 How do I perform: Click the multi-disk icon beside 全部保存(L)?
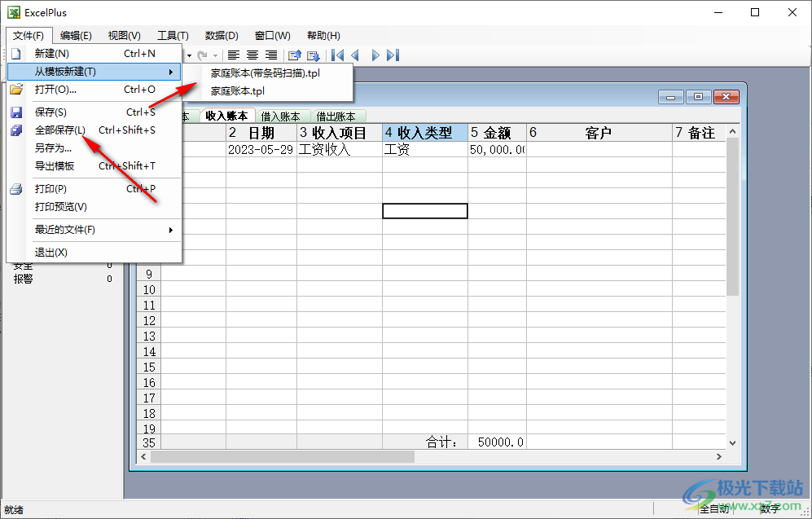pyautogui.click(x=16, y=130)
